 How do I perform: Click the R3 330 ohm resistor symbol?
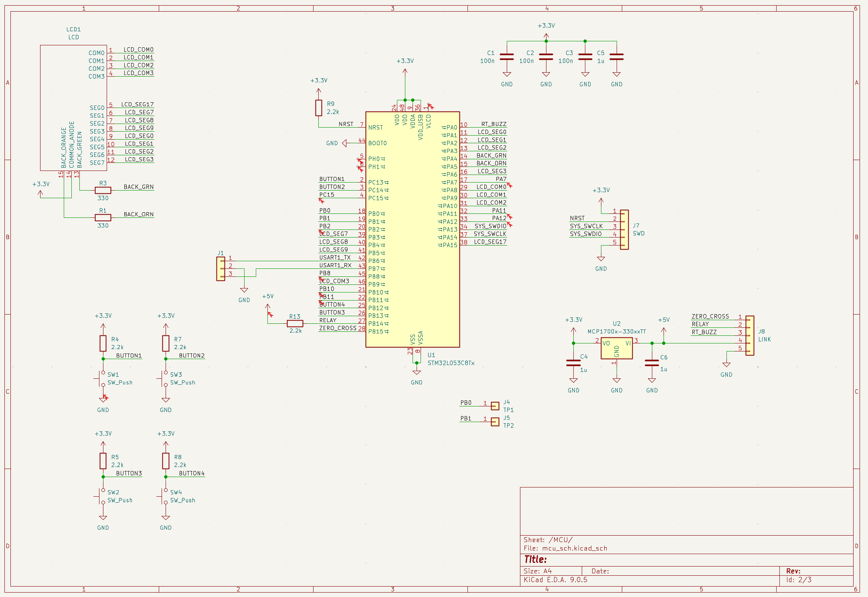pos(103,190)
